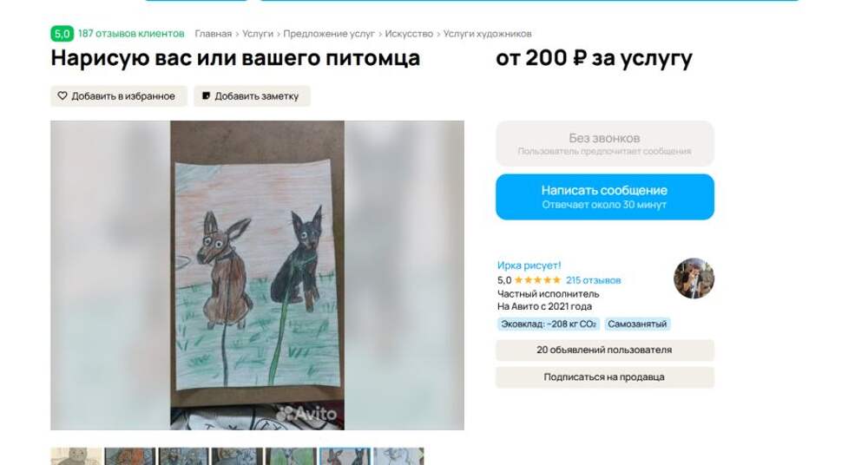
Task: Click the note icon in Добавить заметку
Action: (206, 95)
